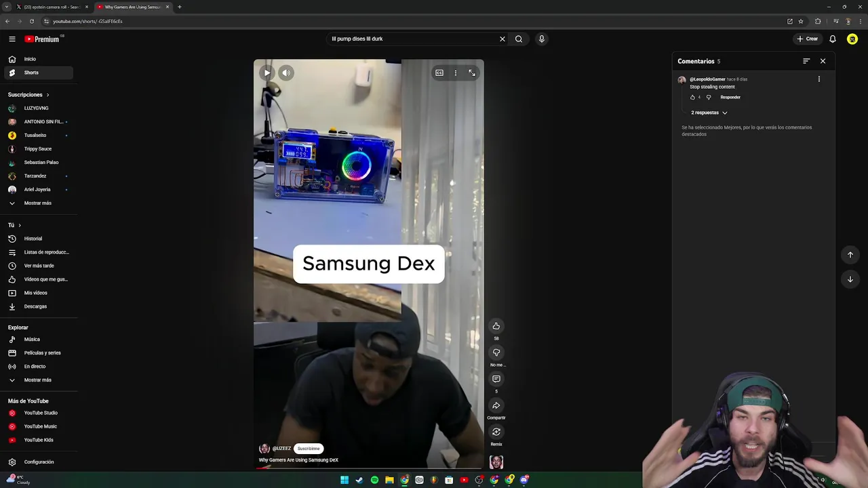Mute the Short's volume
The height and width of the screenshot is (488, 868).
(x=286, y=73)
